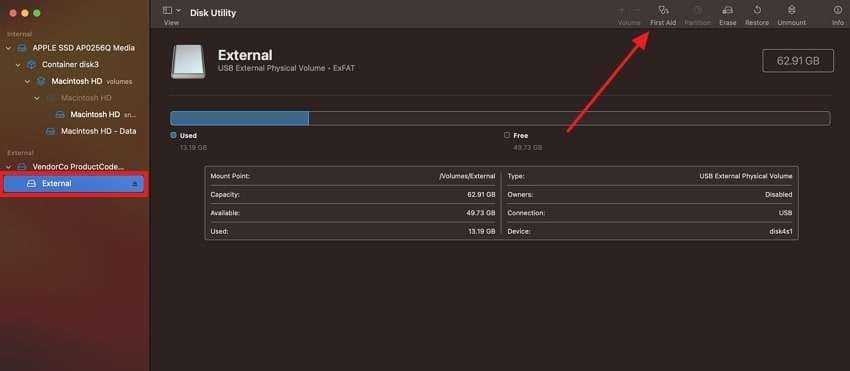The image size is (850, 371).
Task: Collapse VendorCo ProductCode disk chevron
Action: click(x=8, y=167)
